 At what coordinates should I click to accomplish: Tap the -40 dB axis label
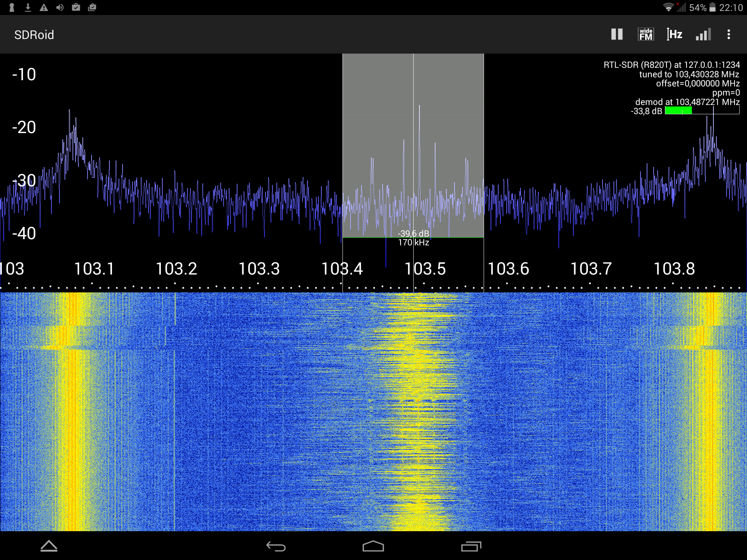[24, 233]
